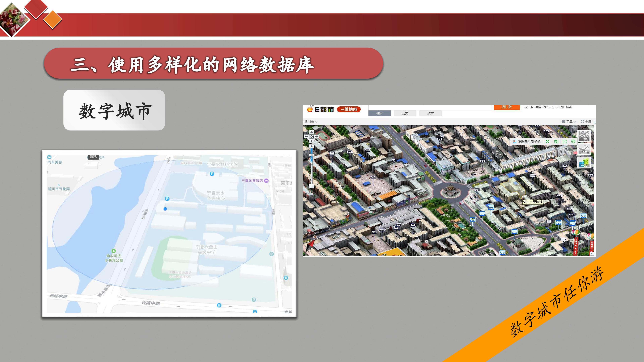Click the green save disk icon

coord(556,141)
